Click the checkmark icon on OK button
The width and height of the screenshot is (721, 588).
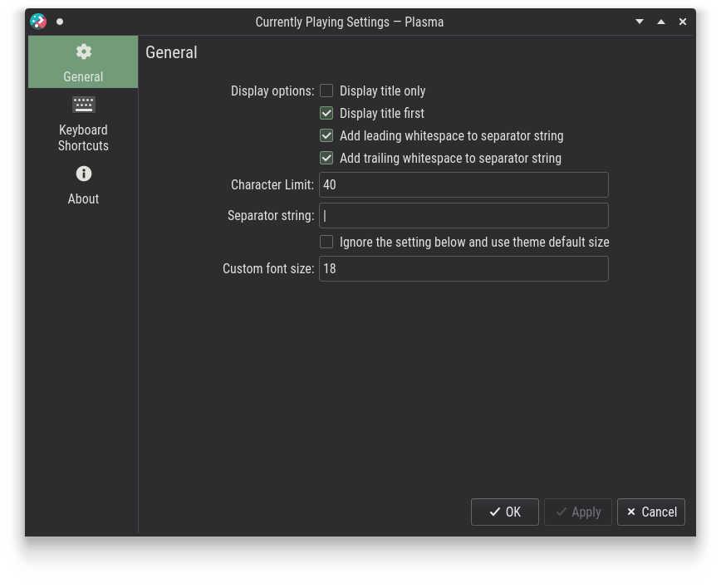click(495, 512)
